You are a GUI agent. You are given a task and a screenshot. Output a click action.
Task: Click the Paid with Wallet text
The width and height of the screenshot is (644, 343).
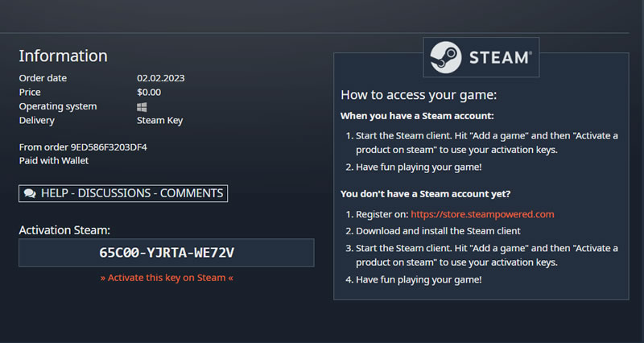pos(54,160)
